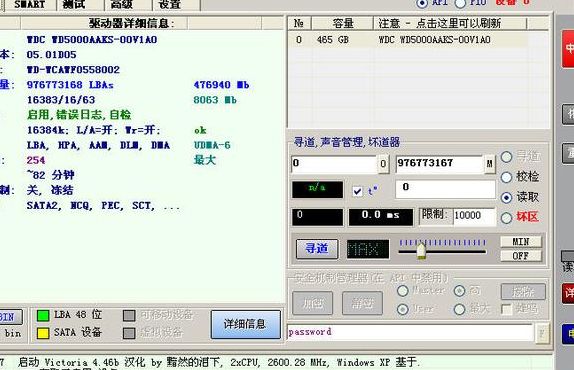The width and height of the screenshot is (574, 370).
Task: Focus the password input field
Action: [410, 332]
